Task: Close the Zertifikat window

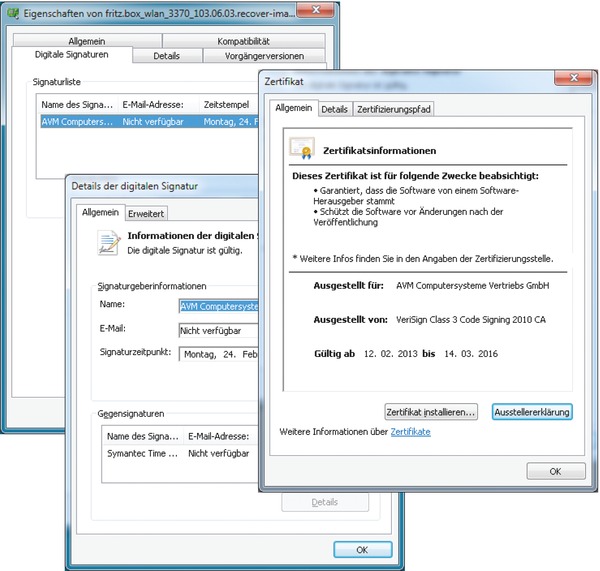Action: [574, 78]
